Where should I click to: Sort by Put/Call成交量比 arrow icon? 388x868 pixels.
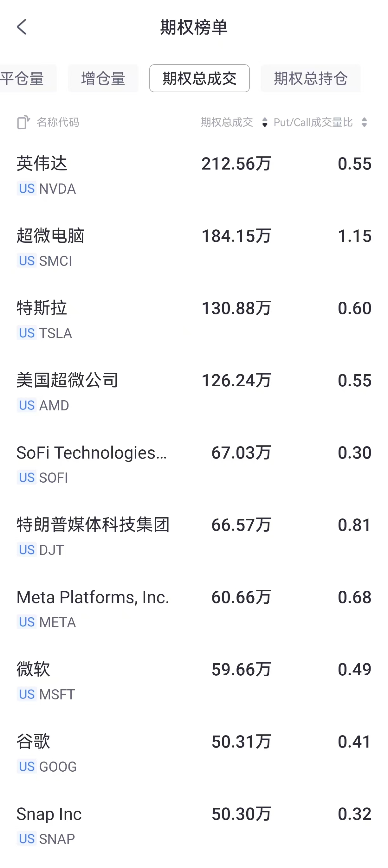click(x=364, y=122)
